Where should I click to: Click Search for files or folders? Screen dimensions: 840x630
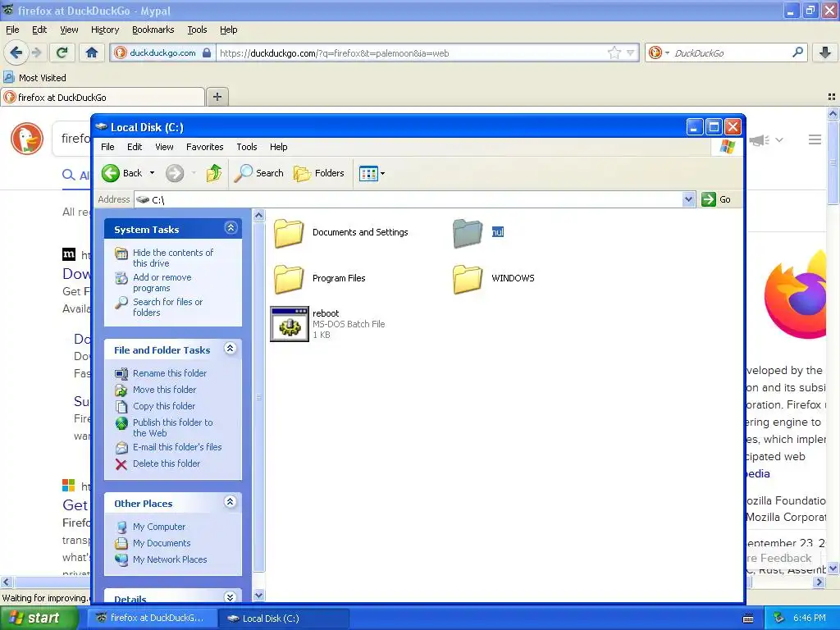(x=167, y=307)
